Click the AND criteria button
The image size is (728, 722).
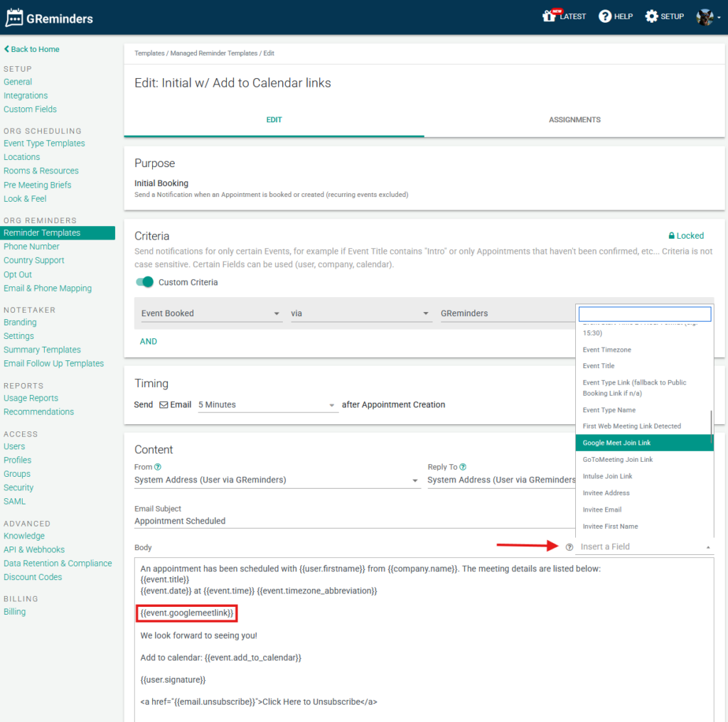149,342
